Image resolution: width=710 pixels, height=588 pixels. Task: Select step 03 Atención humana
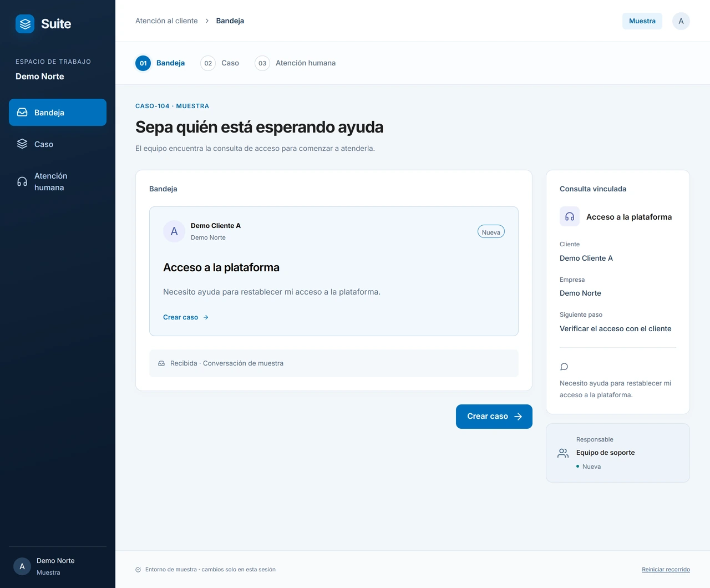pyautogui.click(x=295, y=63)
